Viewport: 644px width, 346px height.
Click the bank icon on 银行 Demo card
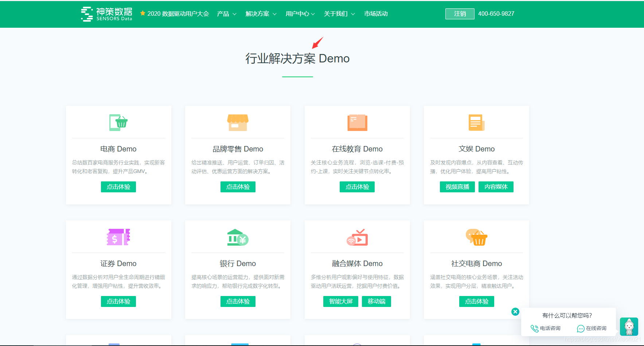(x=238, y=237)
